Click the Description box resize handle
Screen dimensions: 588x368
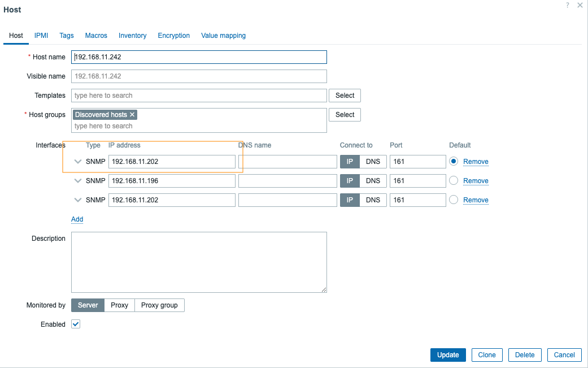pos(324,289)
